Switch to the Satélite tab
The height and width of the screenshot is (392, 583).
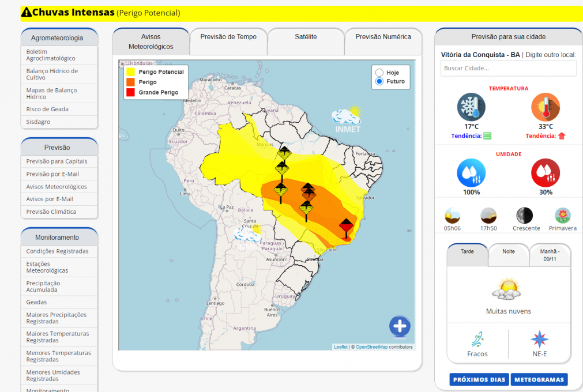[306, 37]
